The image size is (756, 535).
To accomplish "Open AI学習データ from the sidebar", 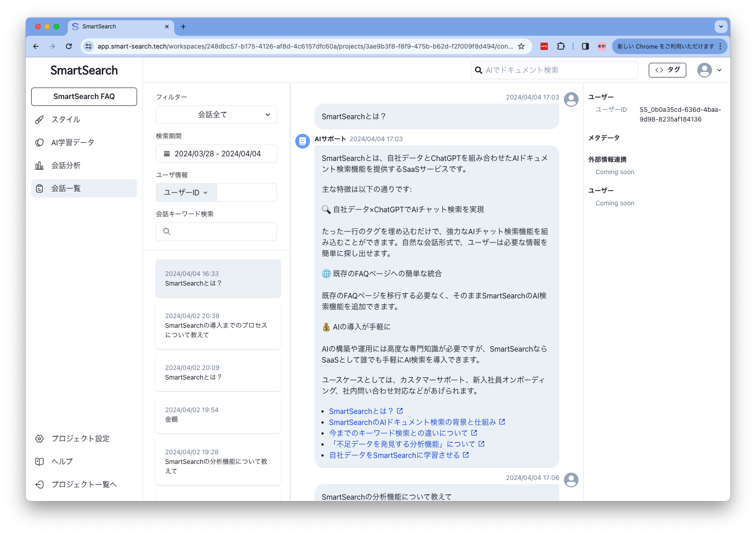I will (x=84, y=143).
